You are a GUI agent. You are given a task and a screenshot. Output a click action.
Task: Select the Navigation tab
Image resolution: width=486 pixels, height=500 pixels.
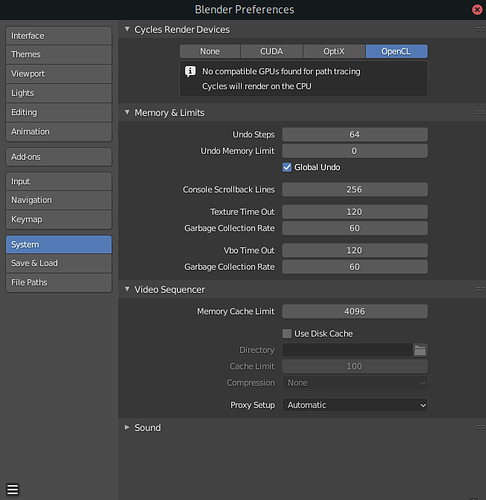(x=59, y=200)
